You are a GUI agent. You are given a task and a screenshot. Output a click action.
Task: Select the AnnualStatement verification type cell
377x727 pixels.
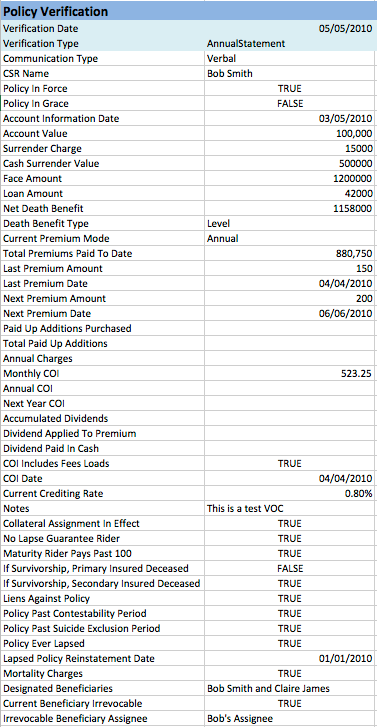tap(290, 44)
